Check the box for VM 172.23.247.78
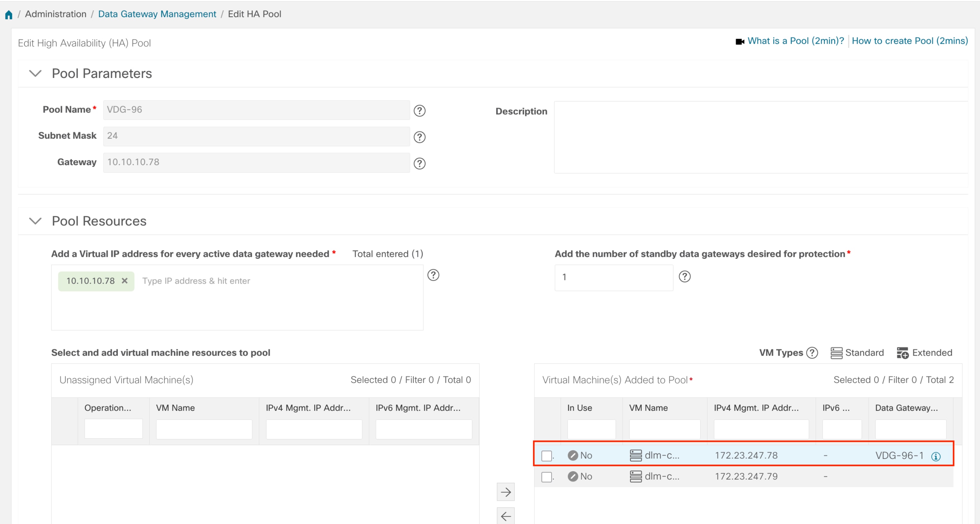 click(x=546, y=455)
